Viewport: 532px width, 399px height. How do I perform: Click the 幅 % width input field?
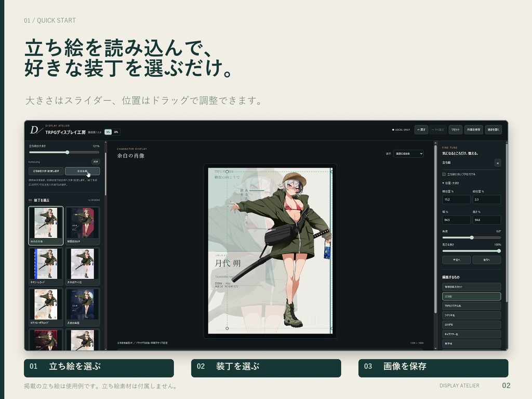456,220
